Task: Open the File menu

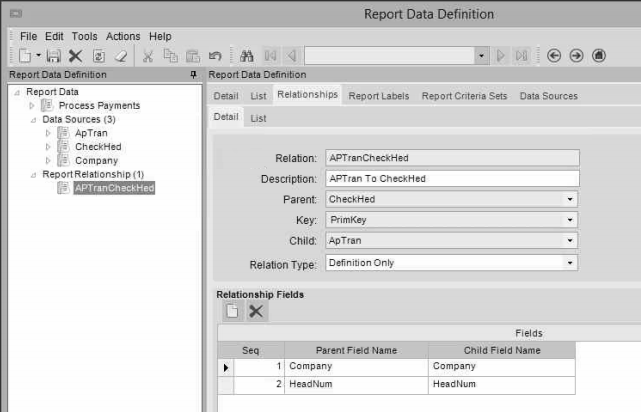Action: (29, 36)
